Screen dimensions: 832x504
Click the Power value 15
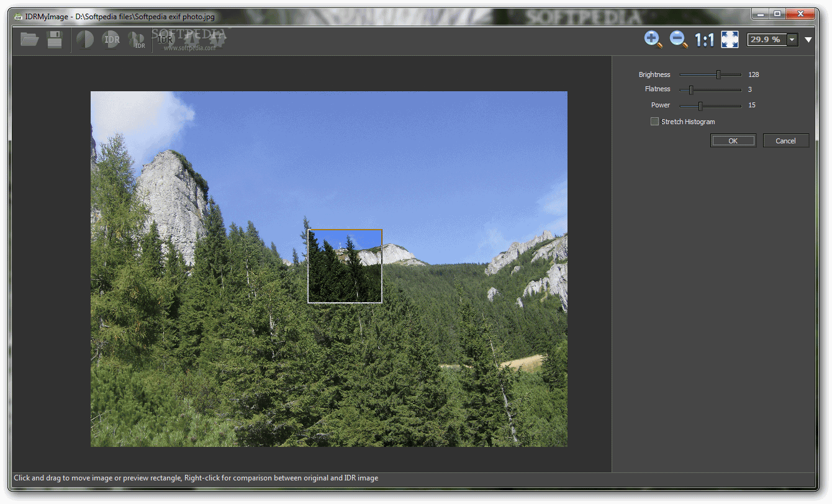click(752, 105)
